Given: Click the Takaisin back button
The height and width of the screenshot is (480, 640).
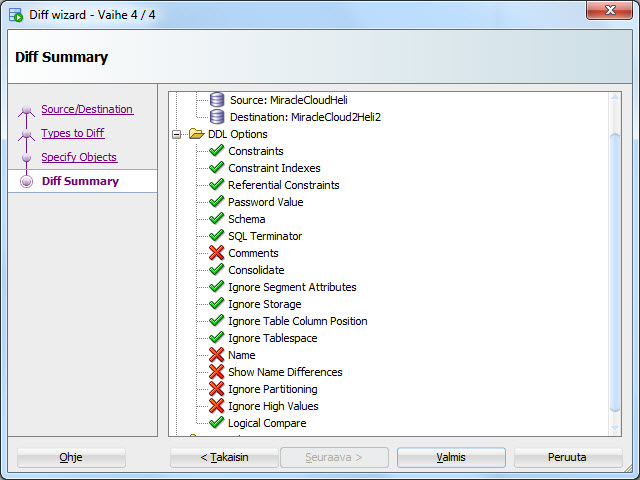Looking at the screenshot, I should 224,457.
